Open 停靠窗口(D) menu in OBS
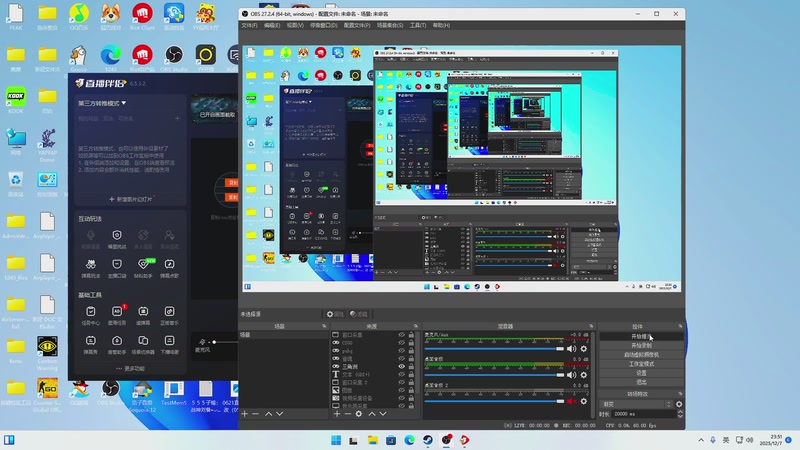The image size is (800, 450). (x=323, y=25)
